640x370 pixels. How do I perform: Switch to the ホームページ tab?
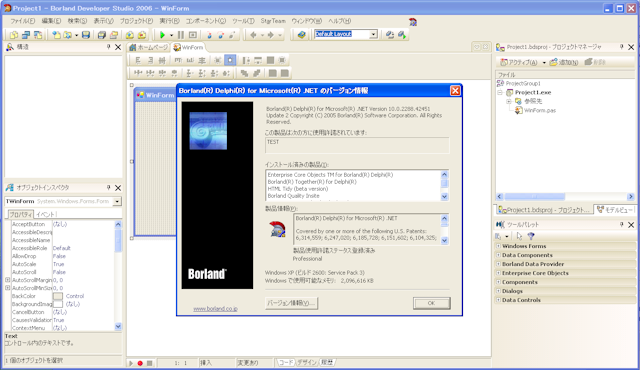point(149,48)
